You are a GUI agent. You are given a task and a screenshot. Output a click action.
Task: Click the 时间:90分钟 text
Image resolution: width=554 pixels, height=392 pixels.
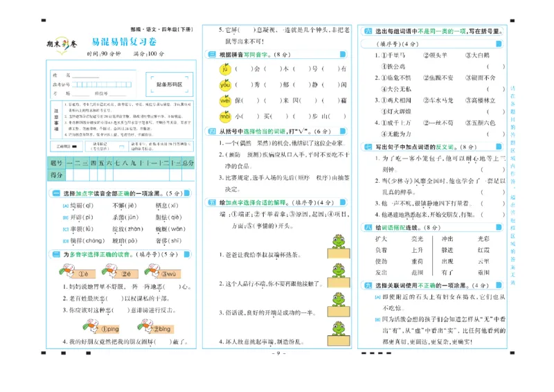(x=104, y=54)
